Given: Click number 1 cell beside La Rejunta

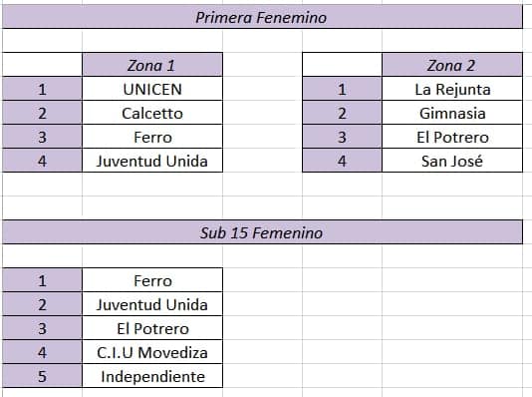Looking at the screenshot, I should point(342,89).
